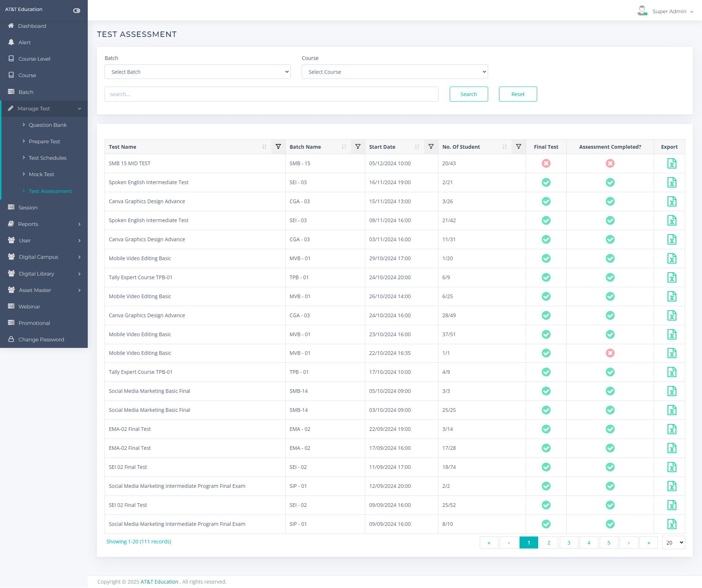Toggle Final Test status for SMB 15 MID TEST
The height and width of the screenshot is (588, 702).
coord(546,163)
